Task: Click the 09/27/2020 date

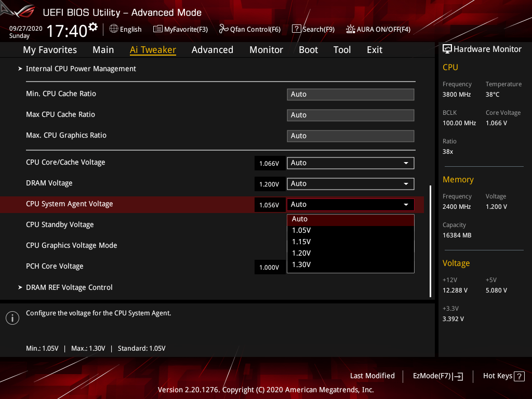Action: tap(26, 28)
